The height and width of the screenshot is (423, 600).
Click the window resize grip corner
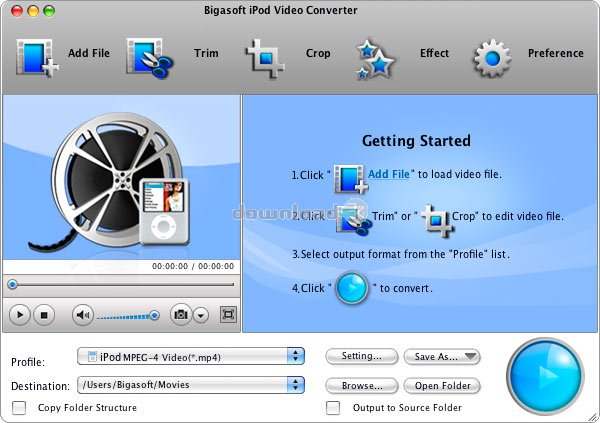coord(593,416)
